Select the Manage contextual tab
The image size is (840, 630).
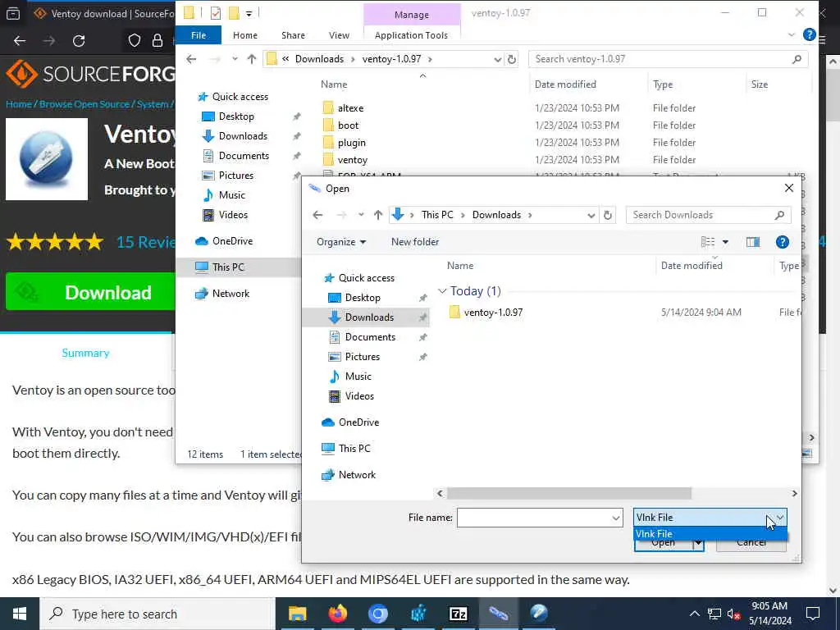[412, 15]
